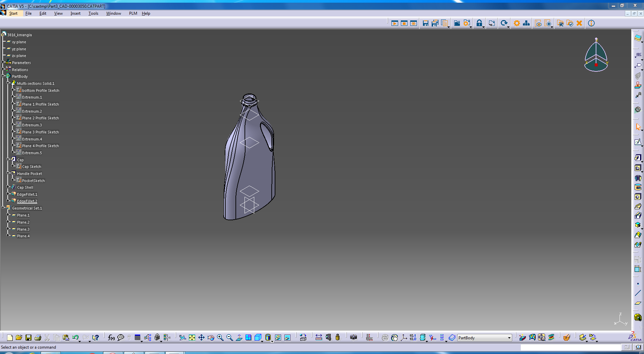Collapse the Geometrical Set.1 tree node
Screen dimensions: 644x354
pyautogui.click(x=3, y=208)
